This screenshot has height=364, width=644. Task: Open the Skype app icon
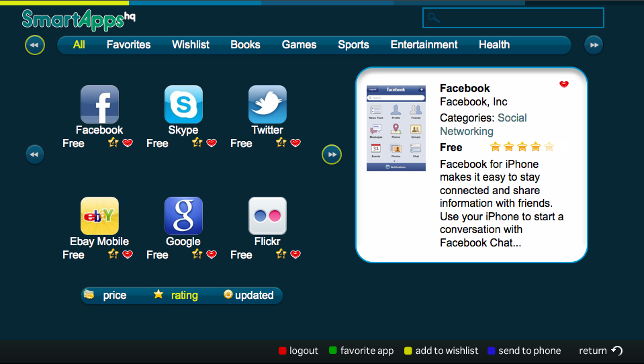[183, 104]
